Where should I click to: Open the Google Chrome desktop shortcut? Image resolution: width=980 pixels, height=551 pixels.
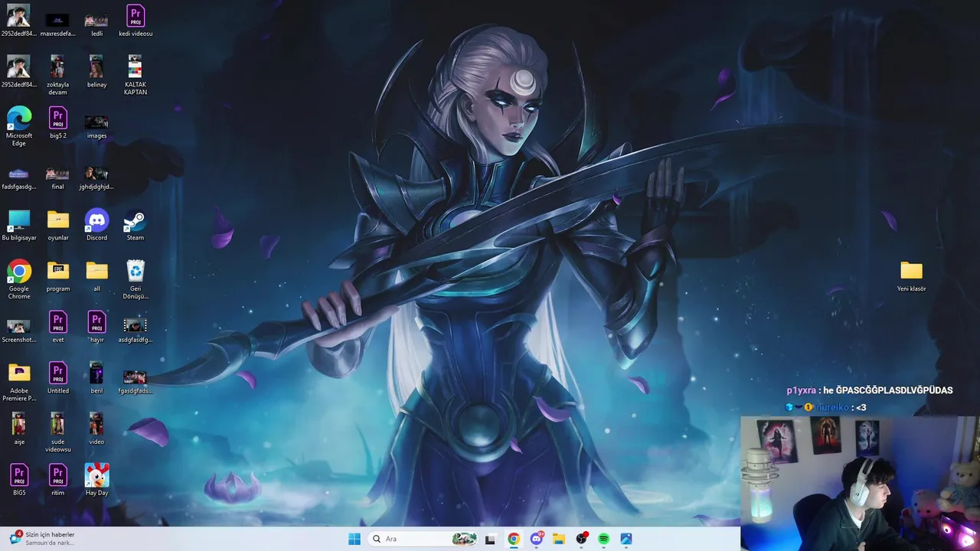[x=19, y=279]
